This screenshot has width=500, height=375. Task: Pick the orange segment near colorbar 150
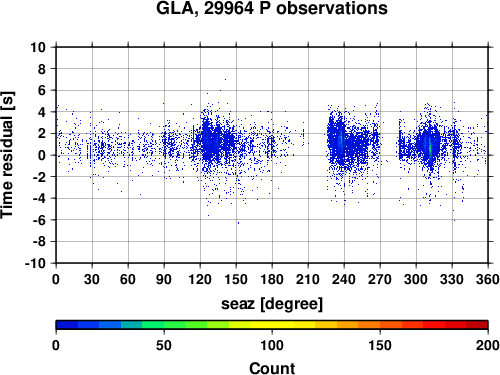(380, 324)
